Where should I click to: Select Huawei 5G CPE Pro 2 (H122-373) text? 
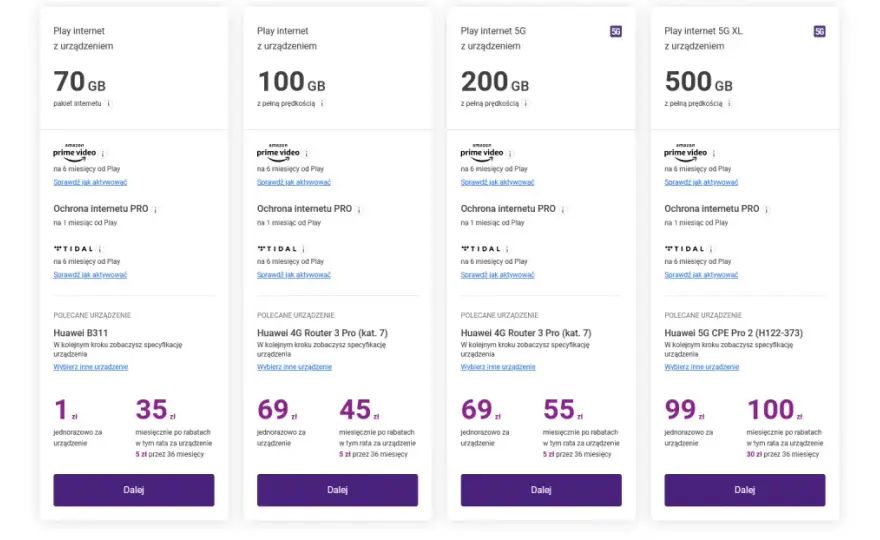(x=734, y=333)
